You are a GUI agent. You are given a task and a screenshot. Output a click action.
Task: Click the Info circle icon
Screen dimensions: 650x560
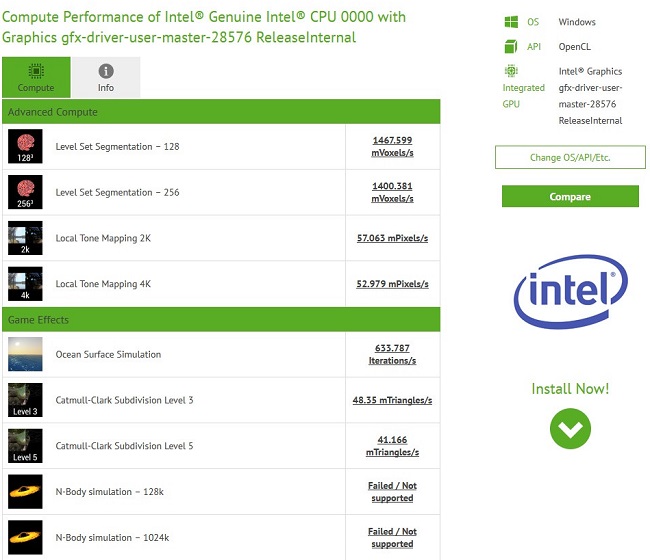[x=106, y=71]
